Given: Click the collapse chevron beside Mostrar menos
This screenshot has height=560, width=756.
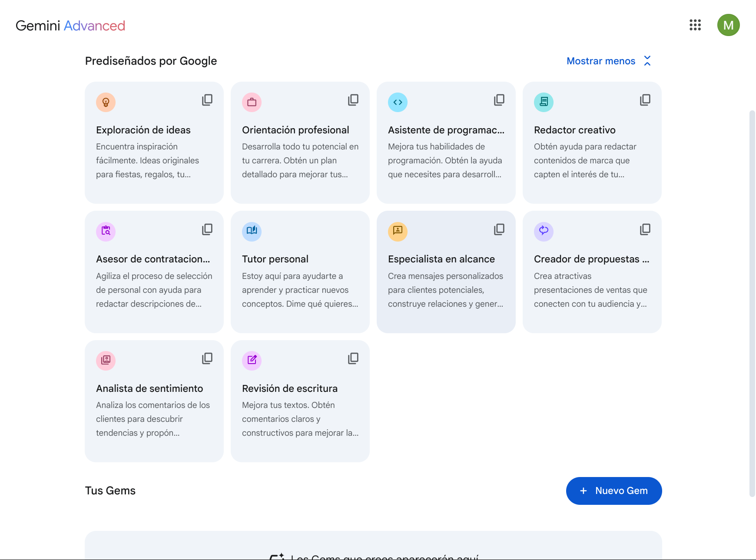Looking at the screenshot, I should (647, 61).
